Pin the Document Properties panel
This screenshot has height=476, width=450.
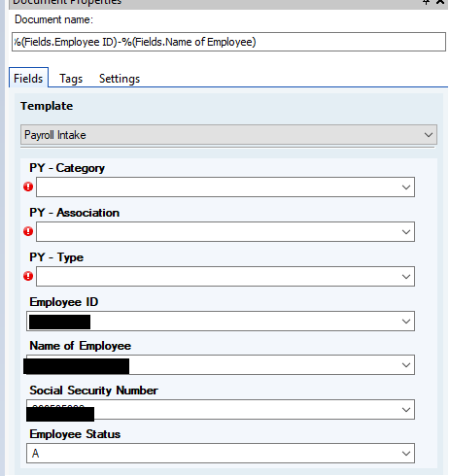426,2
